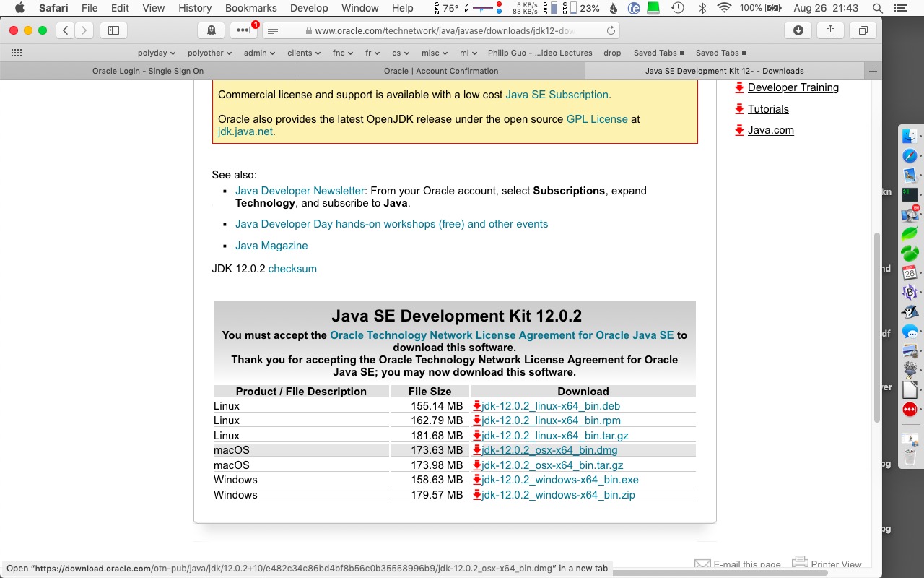Open the Java SE Subscription link

pyautogui.click(x=557, y=95)
